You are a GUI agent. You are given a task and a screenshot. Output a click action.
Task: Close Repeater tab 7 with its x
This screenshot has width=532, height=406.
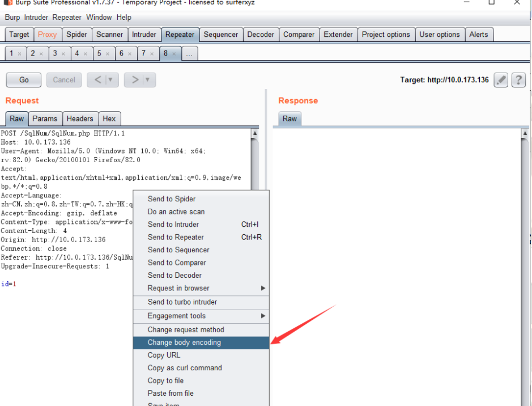coord(152,54)
